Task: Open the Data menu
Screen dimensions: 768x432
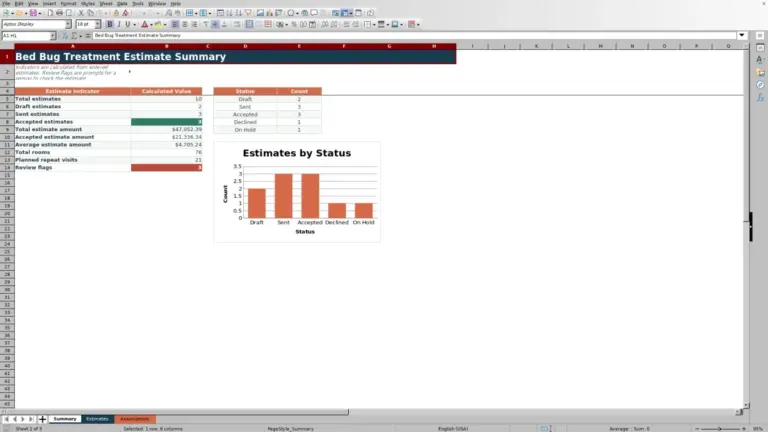Action: click(122, 3)
